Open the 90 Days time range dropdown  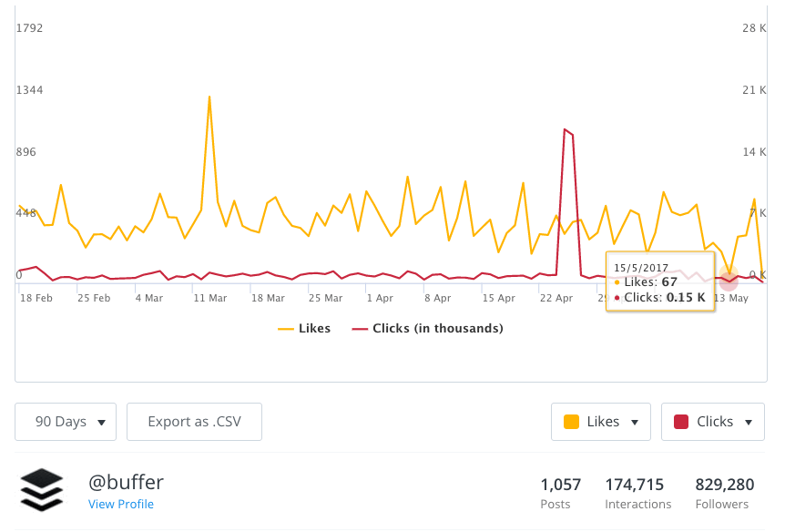(x=65, y=421)
